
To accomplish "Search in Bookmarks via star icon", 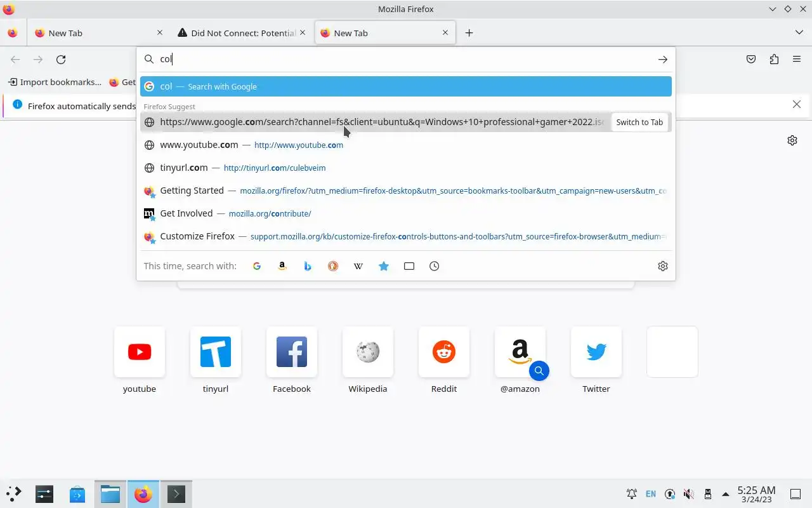I will tap(384, 266).
